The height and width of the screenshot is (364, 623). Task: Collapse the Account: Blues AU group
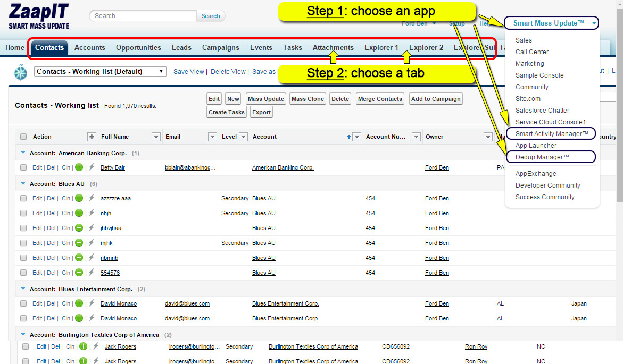click(x=23, y=184)
